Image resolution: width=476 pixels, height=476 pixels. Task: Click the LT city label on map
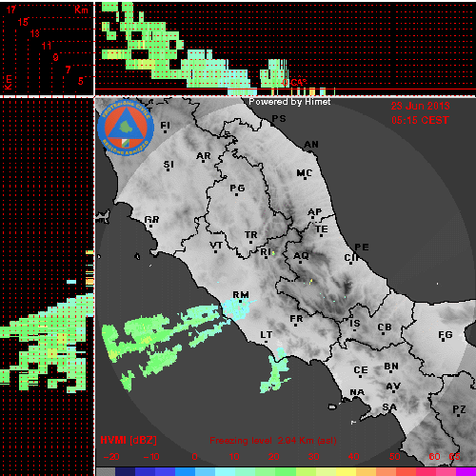[267, 335]
